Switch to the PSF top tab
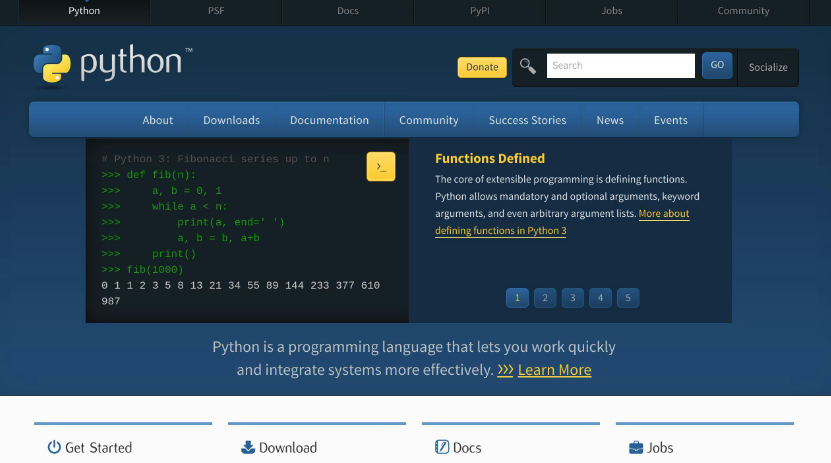This screenshot has height=463, width=831. [216, 11]
